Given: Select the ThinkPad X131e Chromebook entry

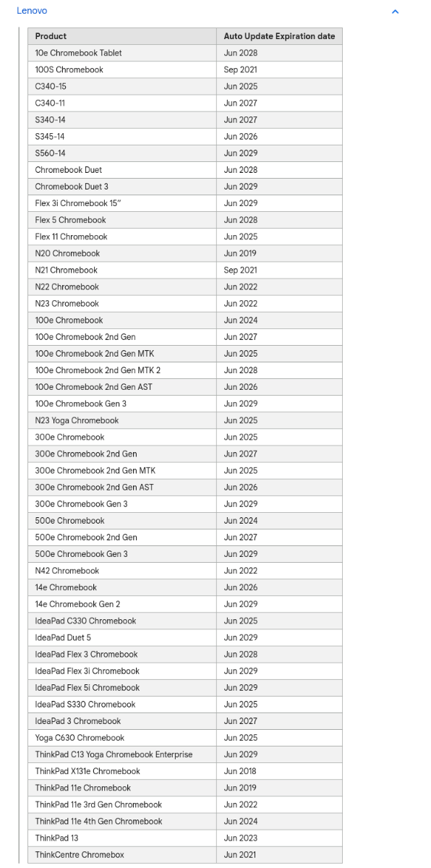Looking at the screenshot, I should (121, 771).
